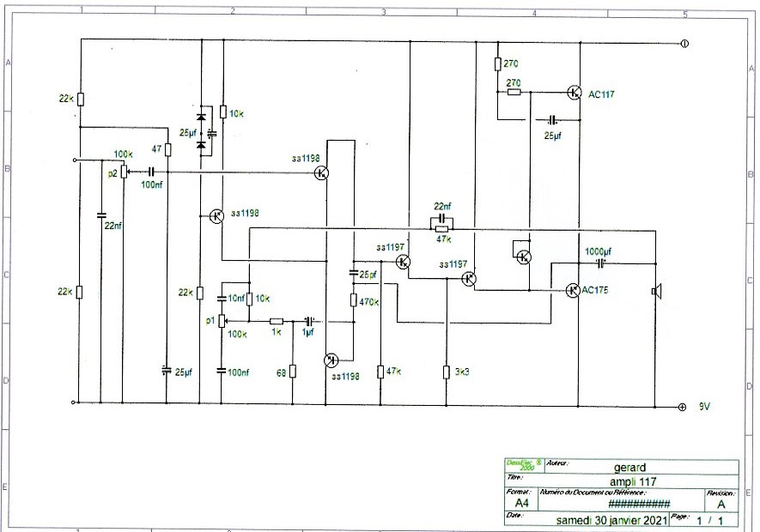Click the 47k label under the 22nf capacitor
Image resolution: width=760 pixels, height=532 pixels.
click(x=443, y=239)
